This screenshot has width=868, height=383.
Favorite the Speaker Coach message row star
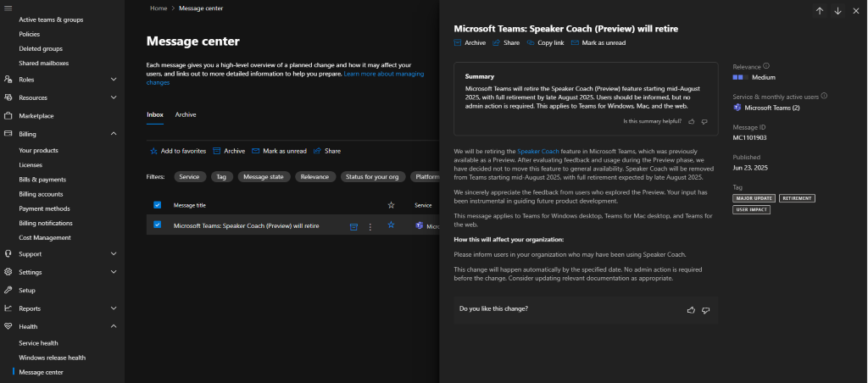pos(391,225)
